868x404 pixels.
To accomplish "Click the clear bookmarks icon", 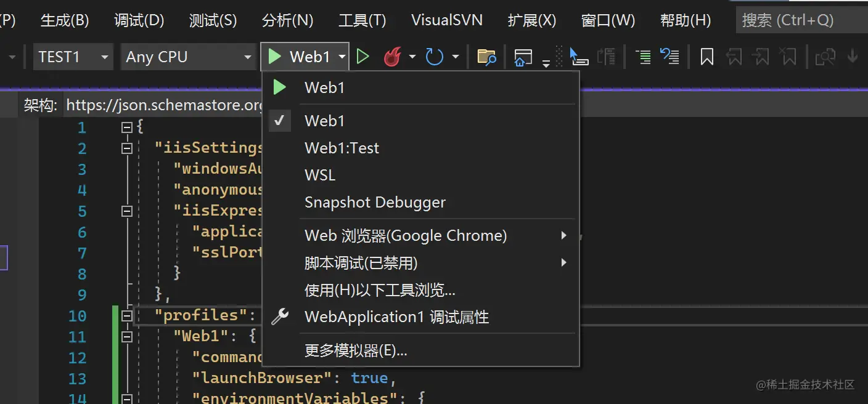I will click(x=788, y=57).
